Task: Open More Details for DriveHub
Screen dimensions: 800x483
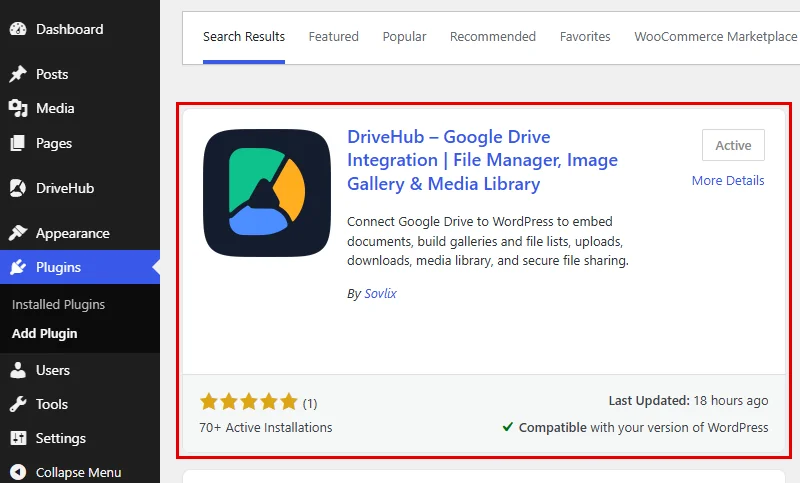Action: click(x=728, y=181)
